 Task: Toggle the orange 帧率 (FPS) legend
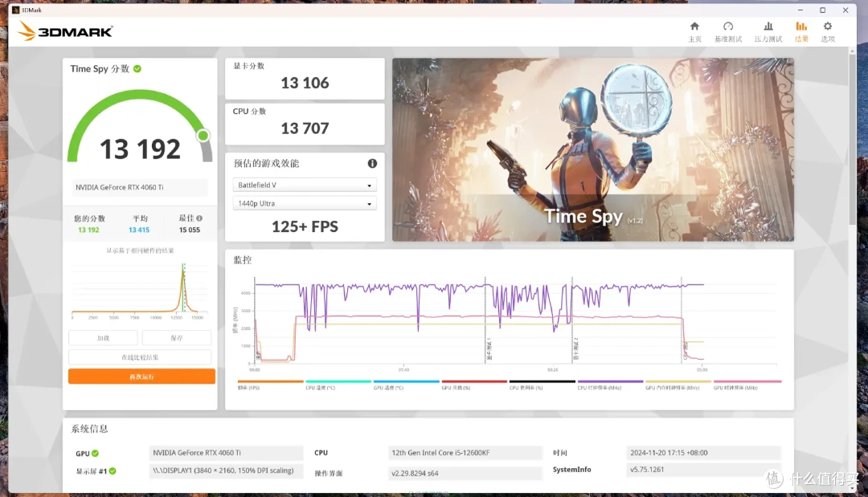tap(270, 385)
